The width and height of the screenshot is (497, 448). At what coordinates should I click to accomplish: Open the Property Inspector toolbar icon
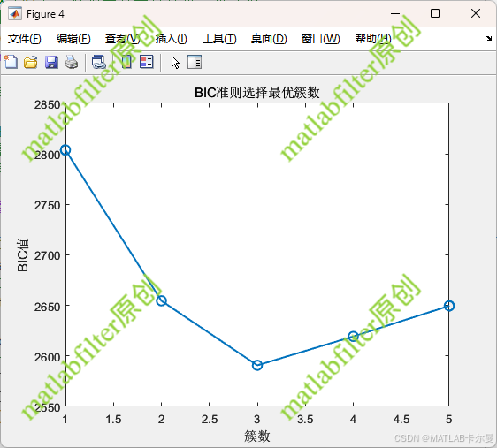click(x=195, y=62)
